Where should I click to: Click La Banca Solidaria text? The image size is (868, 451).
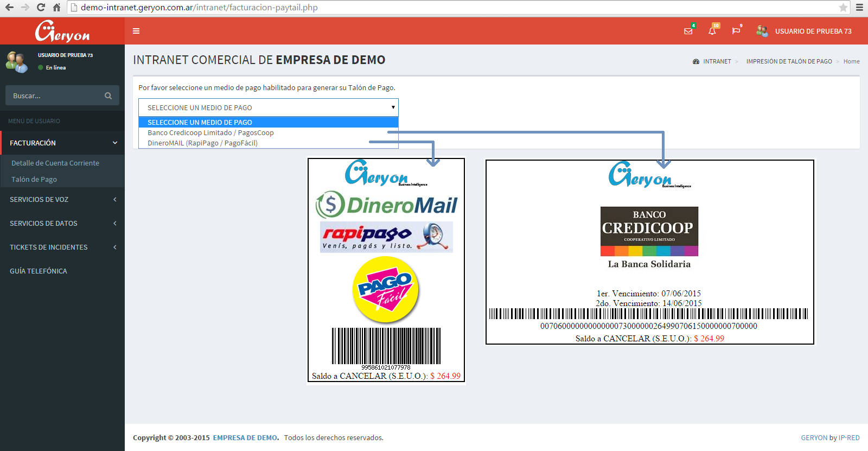tap(649, 264)
